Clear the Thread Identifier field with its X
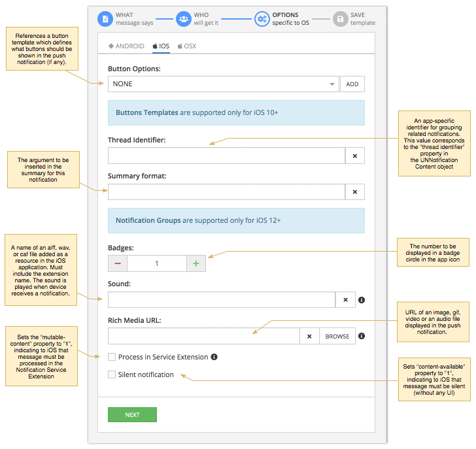This screenshot has height=449, width=476. [x=354, y=156]
